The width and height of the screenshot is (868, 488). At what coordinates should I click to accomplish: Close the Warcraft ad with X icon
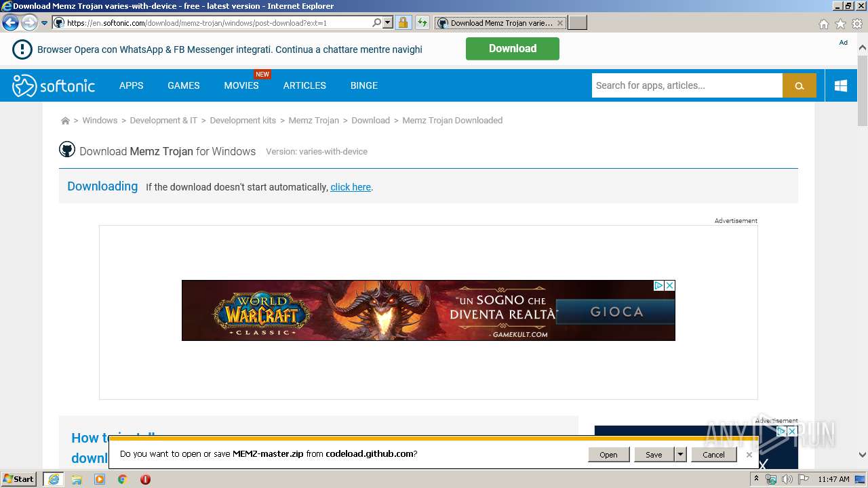[669, 285]
